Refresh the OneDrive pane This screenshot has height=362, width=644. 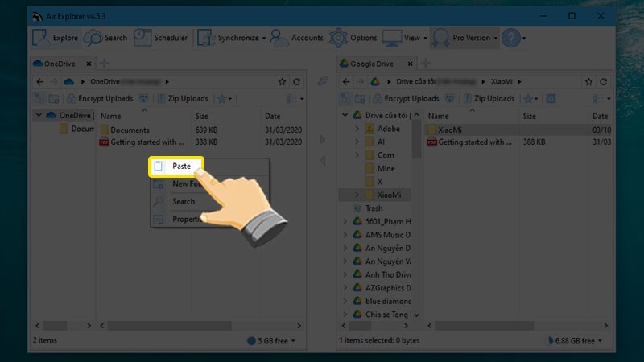pyautogui.click(x=296, y=82)
